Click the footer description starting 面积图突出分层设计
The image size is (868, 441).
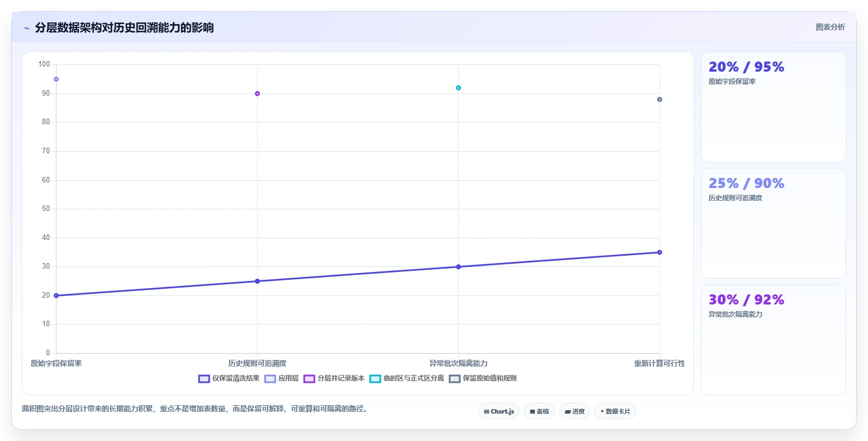pyautogui.click(x=196, y=409)
